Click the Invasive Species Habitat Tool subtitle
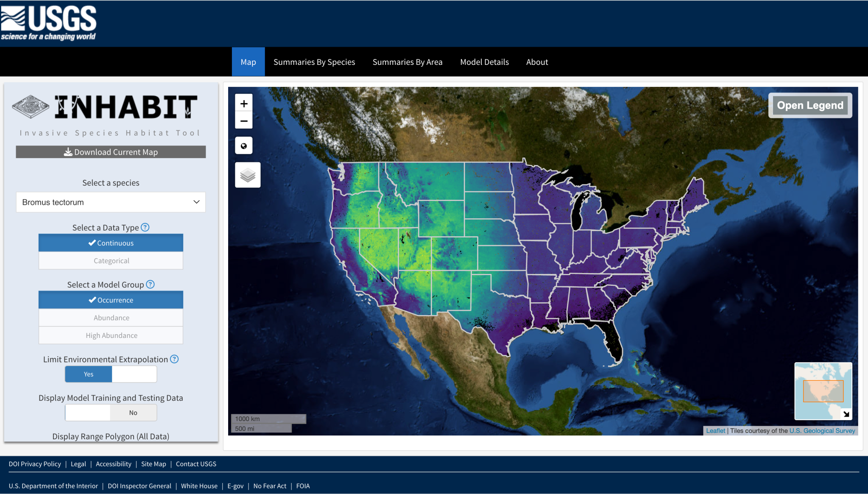The image size is (868, 494). tap(110, 133)
